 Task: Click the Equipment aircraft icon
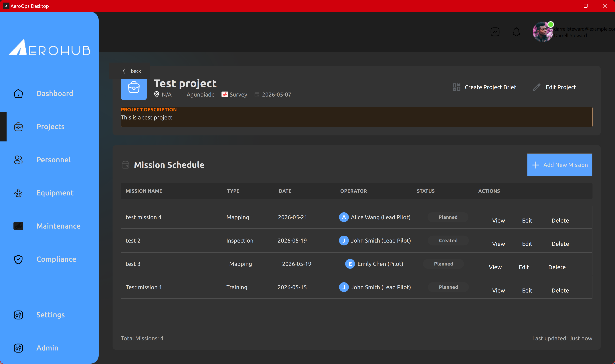tap(18, 193)
